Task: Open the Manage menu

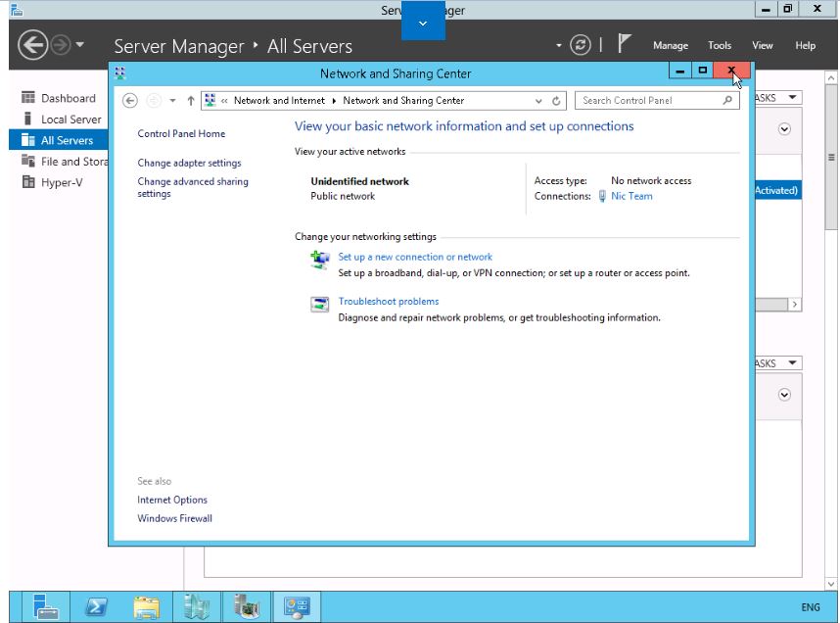Action: (670, 46)
